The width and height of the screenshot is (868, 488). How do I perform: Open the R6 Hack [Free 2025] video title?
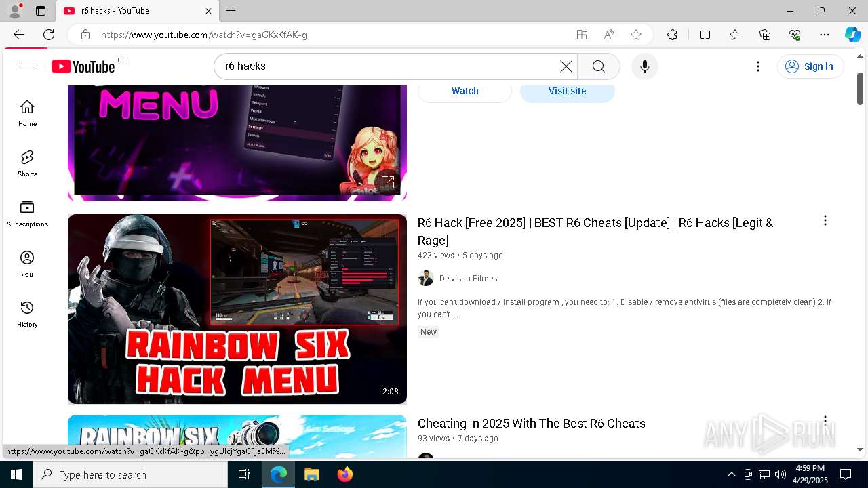coord(595,231)
